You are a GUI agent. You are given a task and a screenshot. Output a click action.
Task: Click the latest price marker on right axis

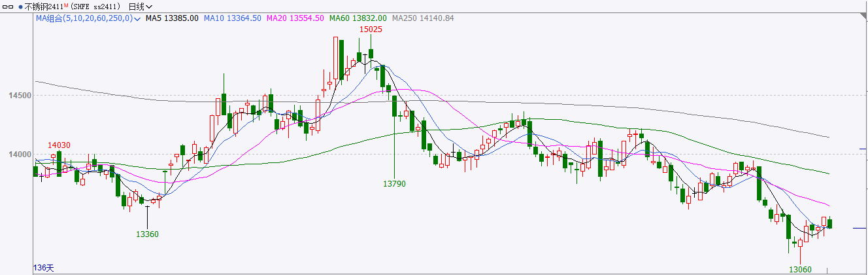tap(859, 229)
